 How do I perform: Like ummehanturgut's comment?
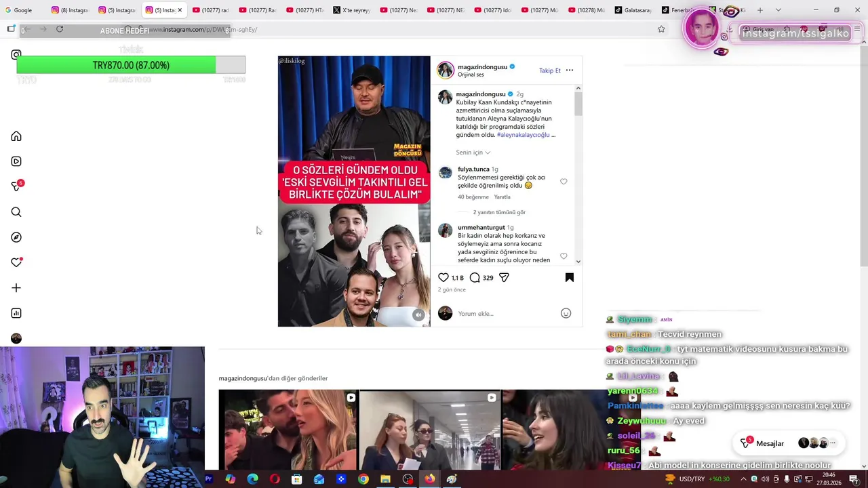pos(564,256)
